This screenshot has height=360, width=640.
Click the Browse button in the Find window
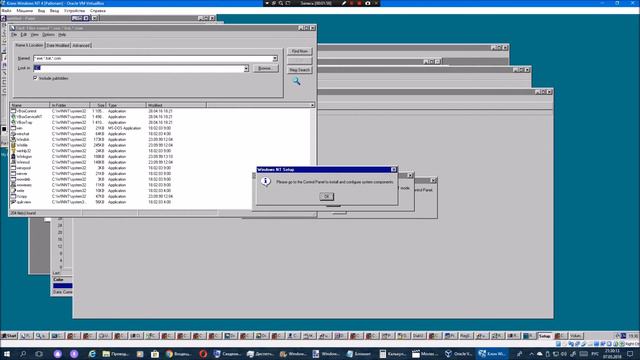pyautogui.click(x=265, y=68)
